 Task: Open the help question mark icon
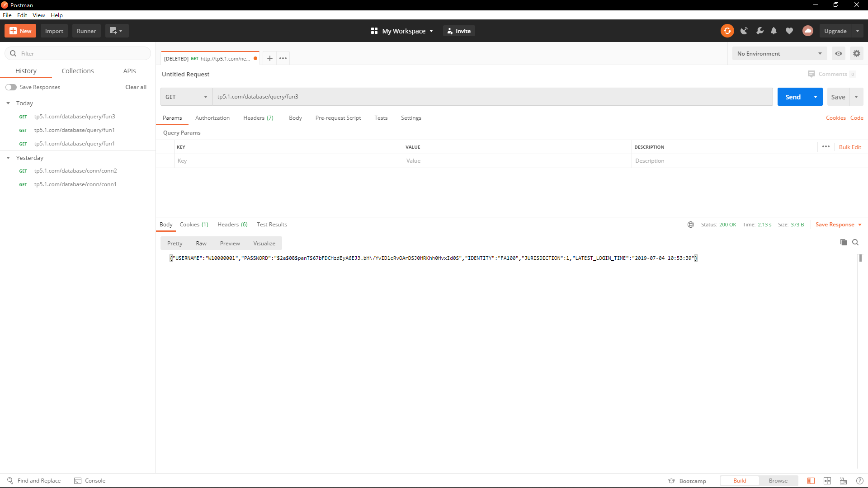pyautogui.click(x=860, y=481)
